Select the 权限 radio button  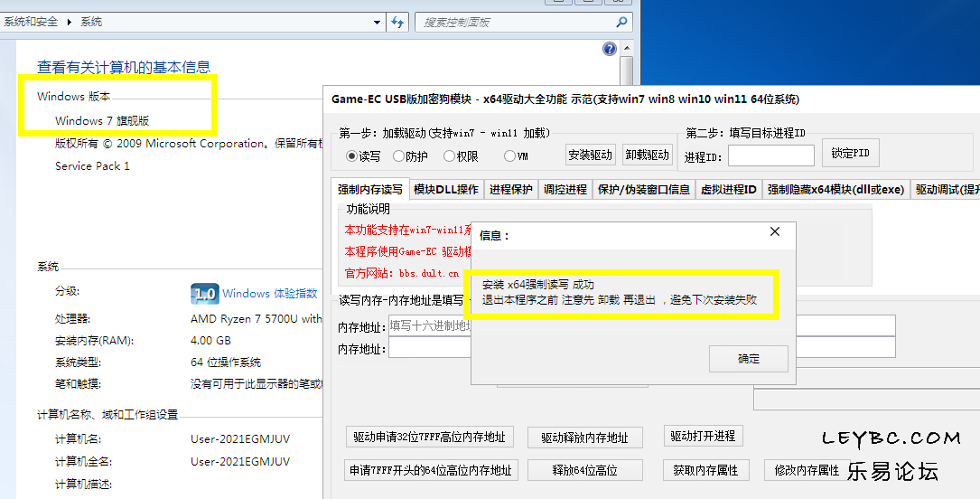(x=449, y=156)
